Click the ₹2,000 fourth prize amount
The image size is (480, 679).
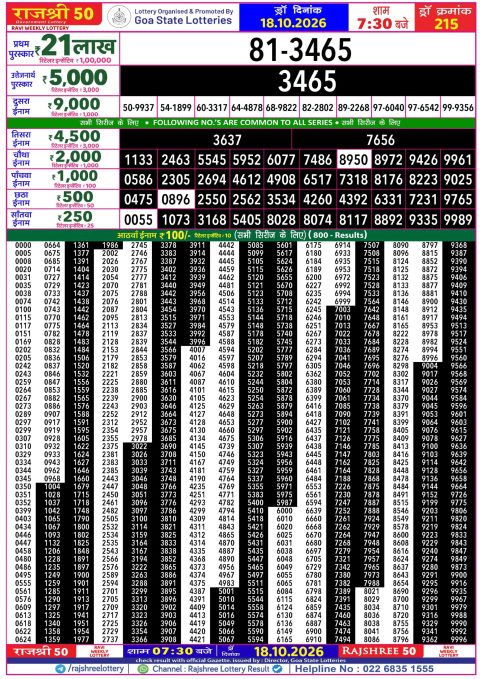(77, 156)
